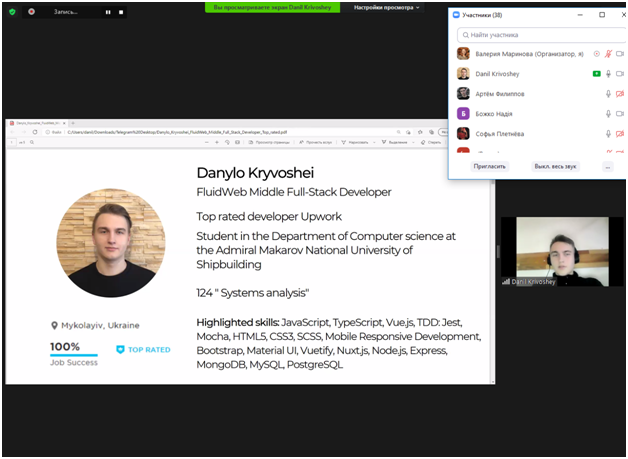Screen dimensions: 628x459
Task: Toggle microphone for Валерия Маринова
Action: point(608,54)
